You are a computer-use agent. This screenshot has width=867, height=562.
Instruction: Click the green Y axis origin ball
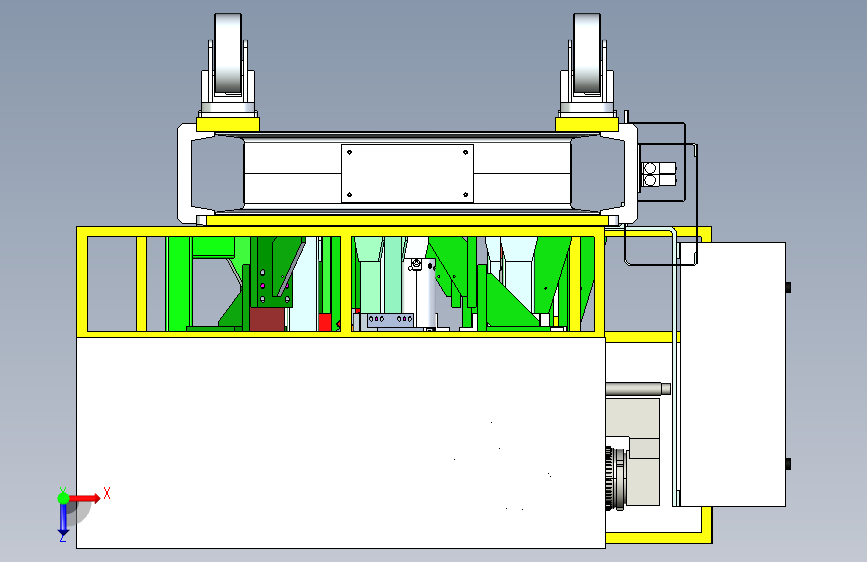(63, 498)
